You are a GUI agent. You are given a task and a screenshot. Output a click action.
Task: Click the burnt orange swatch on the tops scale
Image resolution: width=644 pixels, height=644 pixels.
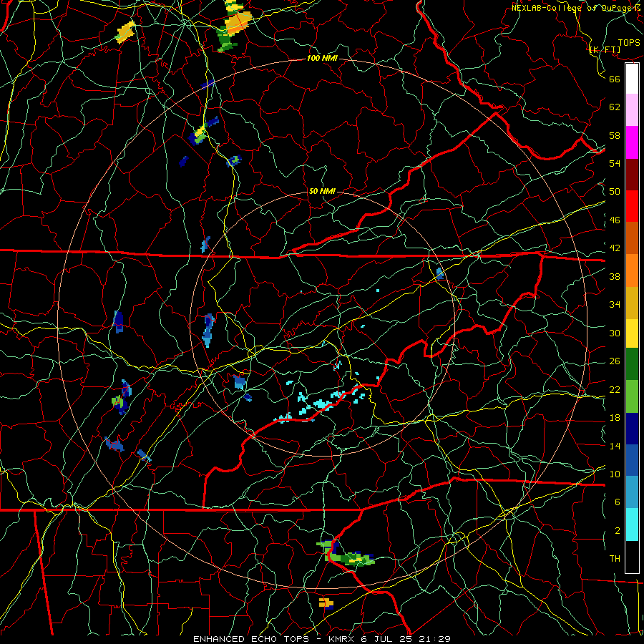pyautogui.click(x=632, y=238)
